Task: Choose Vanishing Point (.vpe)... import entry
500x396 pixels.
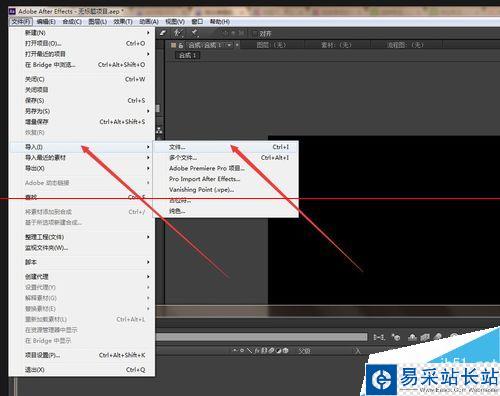Action: (x=226, y=190)
